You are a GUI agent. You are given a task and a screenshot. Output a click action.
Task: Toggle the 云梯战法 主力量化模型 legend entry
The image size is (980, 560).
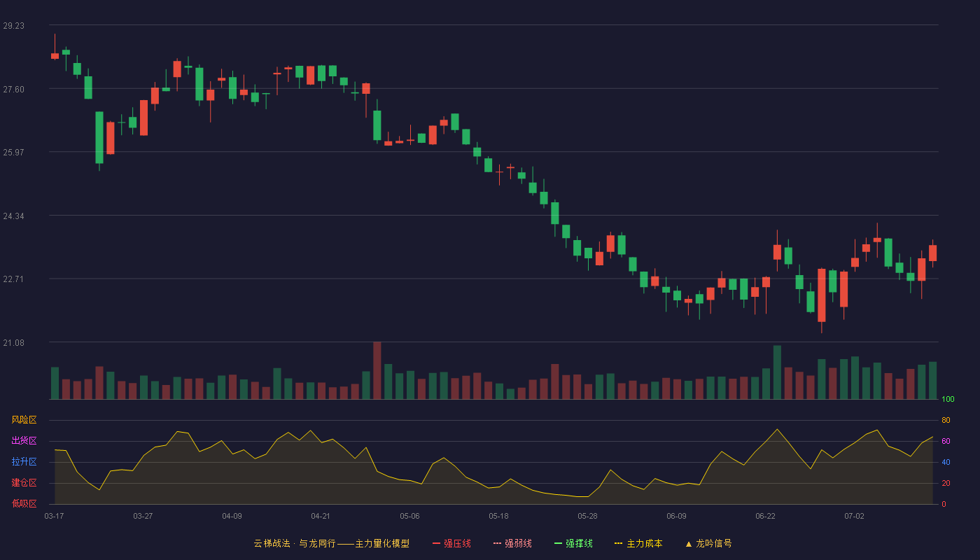click(x=332, y=543)
